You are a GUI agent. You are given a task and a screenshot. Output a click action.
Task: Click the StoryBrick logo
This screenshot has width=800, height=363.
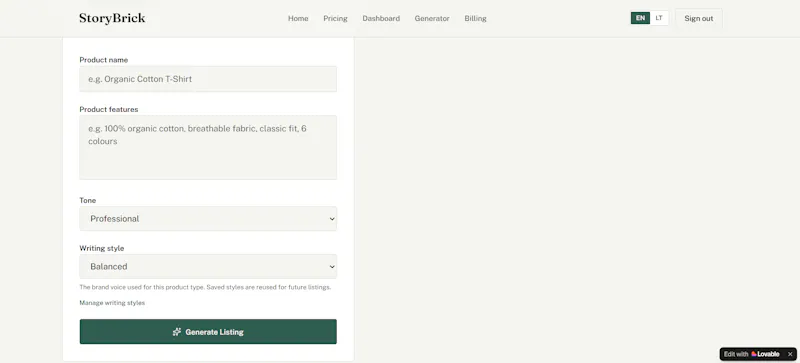[x=112, y=18]
